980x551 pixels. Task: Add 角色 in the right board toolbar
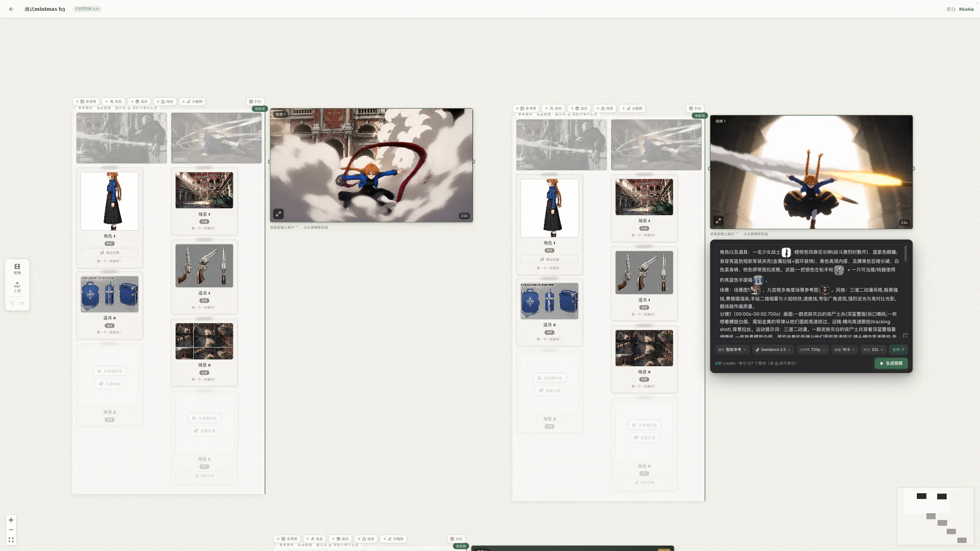pyautogui.click(x=554, y=108)
